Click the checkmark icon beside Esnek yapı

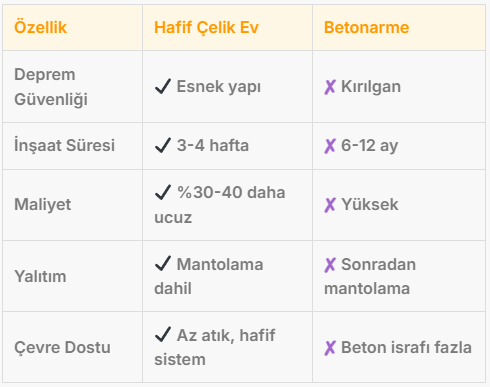click(163, 86)
